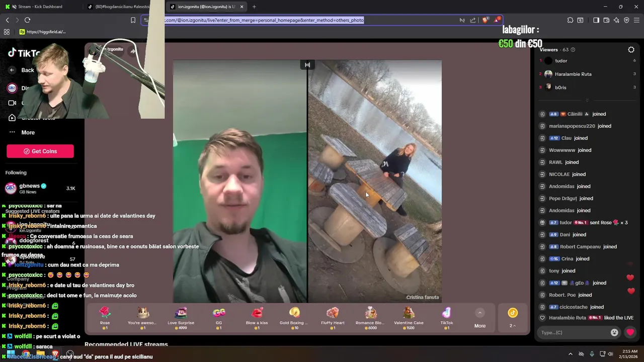Show viewers help question mark info
This screenshot has width=644, height=362.
[573, 50]
